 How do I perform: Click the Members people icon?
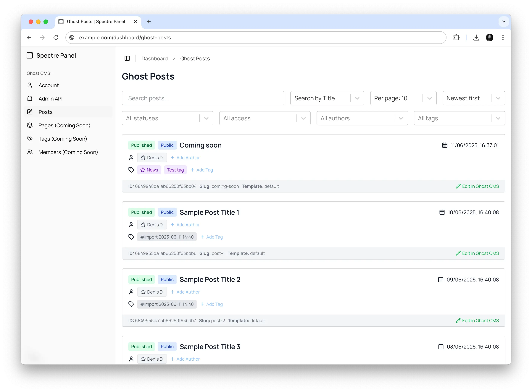(30, 152)
